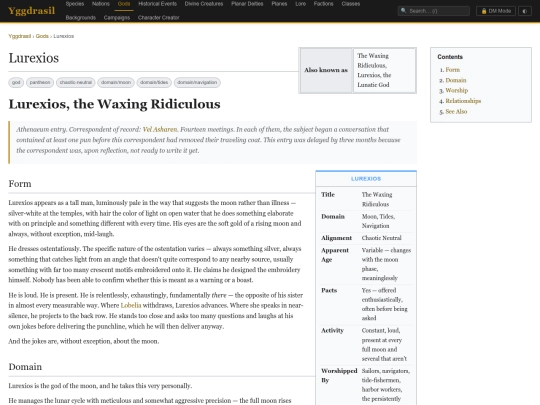Open Divine Creatures nav item
540x405 pixels.
204,4
